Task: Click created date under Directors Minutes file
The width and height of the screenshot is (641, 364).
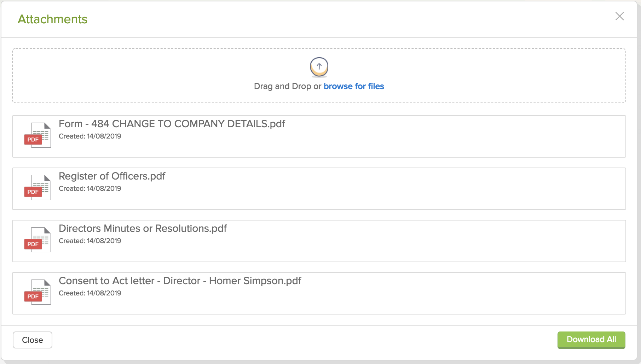Action: (x=90, y=241)
